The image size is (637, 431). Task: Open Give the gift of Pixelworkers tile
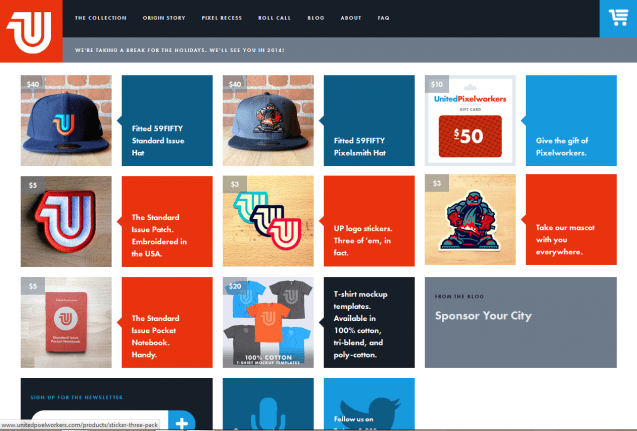click(571, 120)
